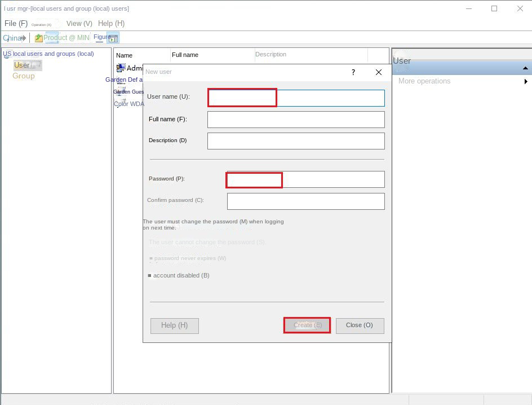The width and height of the screenshot is (532, 405).
Task: Click the toolbar folder-up icon
Action: click(38, 38)
